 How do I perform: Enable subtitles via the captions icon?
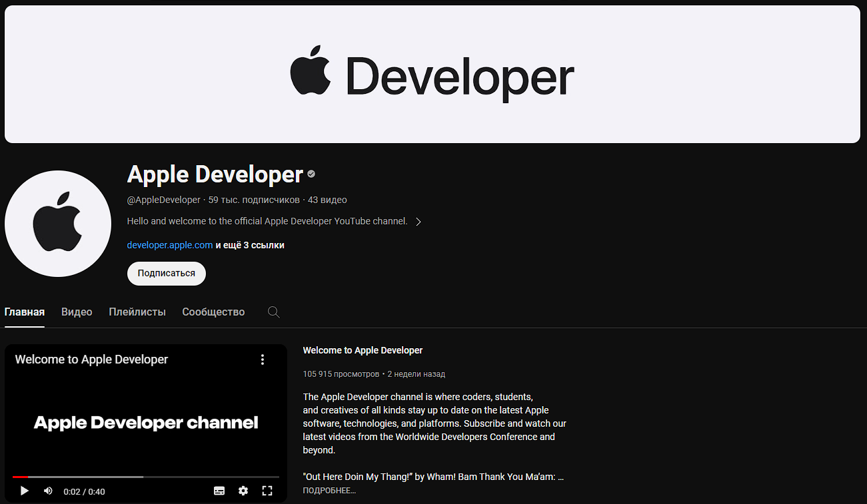pyautogui.click(x=219, y=491)
